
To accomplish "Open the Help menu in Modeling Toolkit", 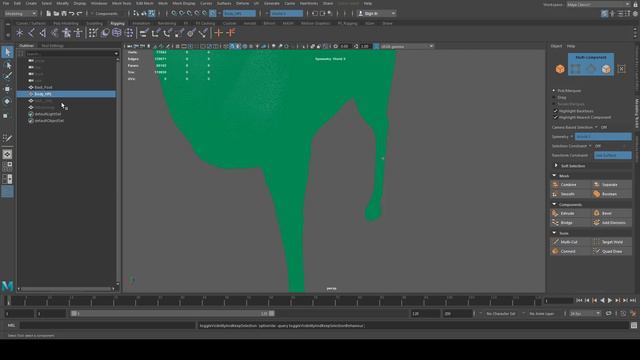I will click(x=571, y=46).
